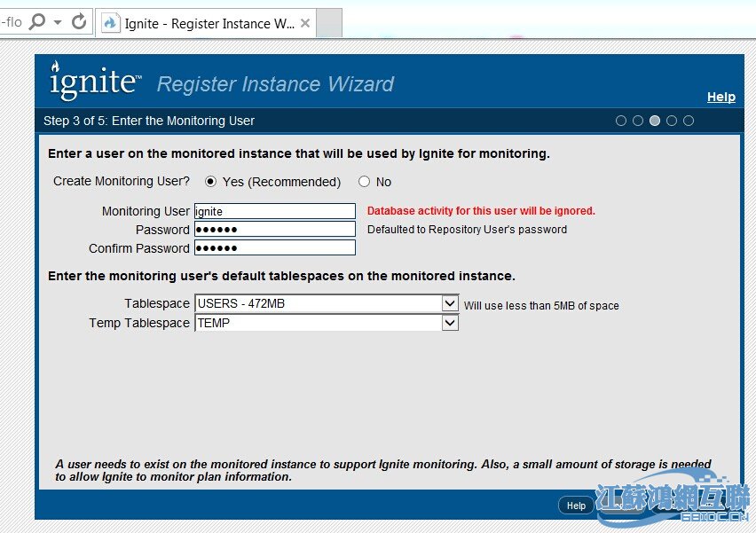
Task: Click the first wizard step indicator circle
Action: click(621, 121)
